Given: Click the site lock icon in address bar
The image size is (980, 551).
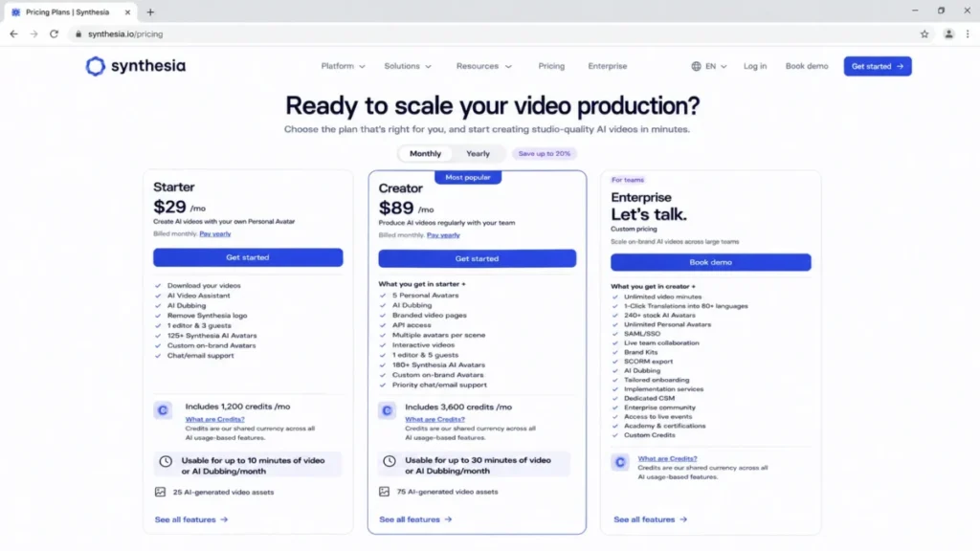Looking at the screenshot, I should tap(78, 34).
